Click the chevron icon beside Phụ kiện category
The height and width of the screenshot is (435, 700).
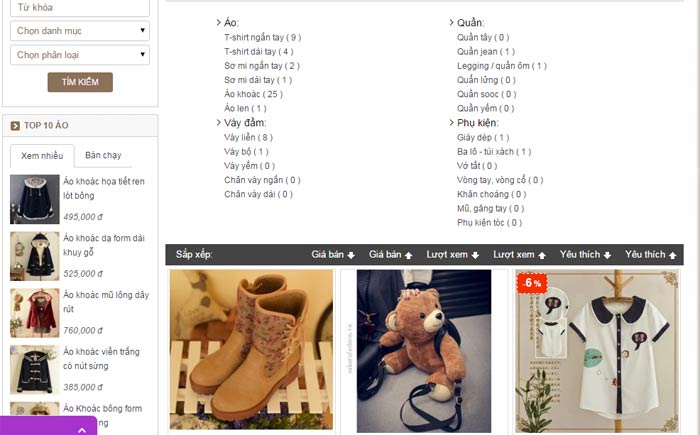(451, 122)
